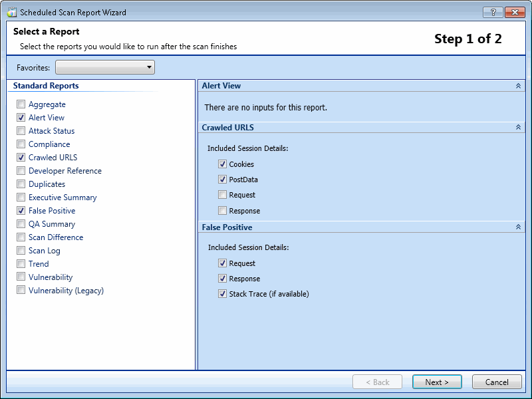Click the Next button
Screen dimensions: 532x399
coord(437,382)
